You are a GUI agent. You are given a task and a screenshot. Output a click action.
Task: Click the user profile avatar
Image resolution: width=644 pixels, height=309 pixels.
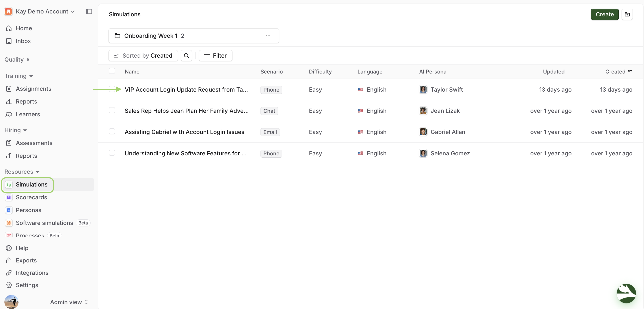(11, 302)
